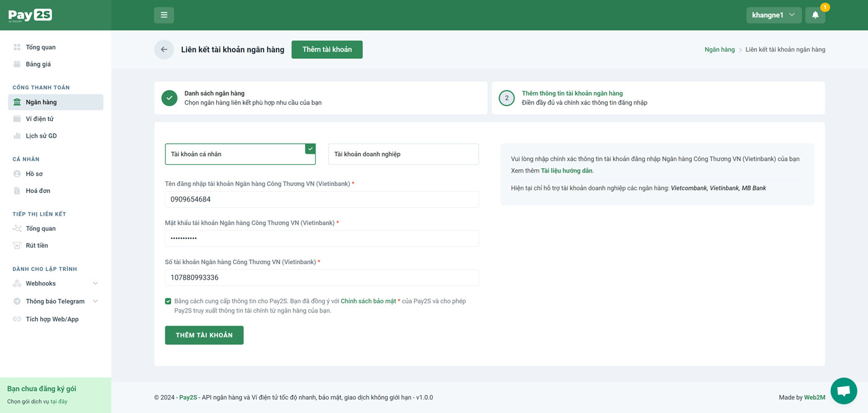Follow the tại đây subscription link
This screenshot has height=413, width=868.
[59, 401]
